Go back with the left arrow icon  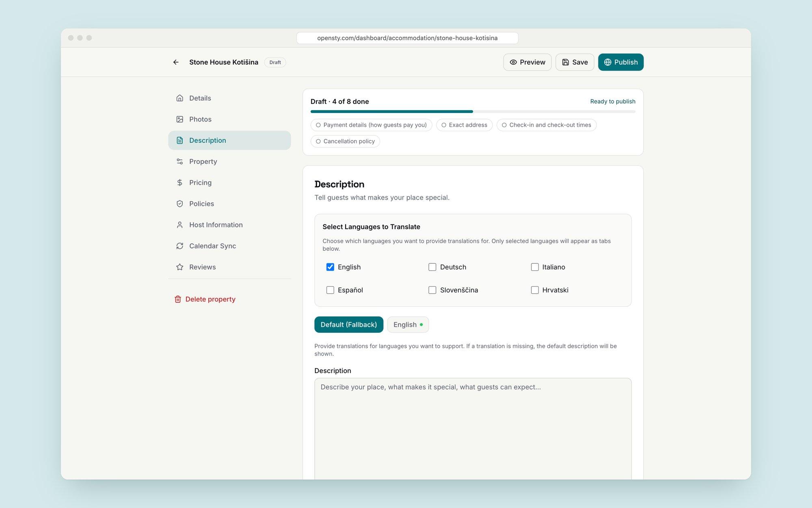click(x=176, y=62)
